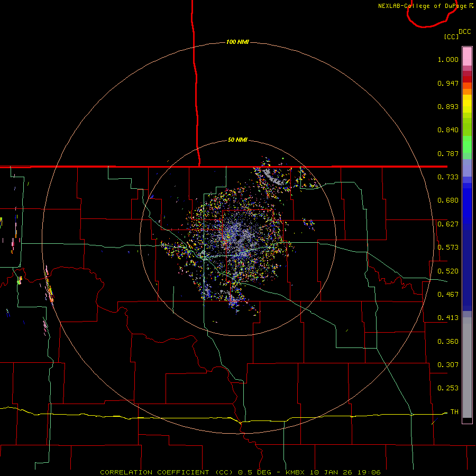Click the 0.253 color scale value
476x476 pixels.
coord(448,388)
